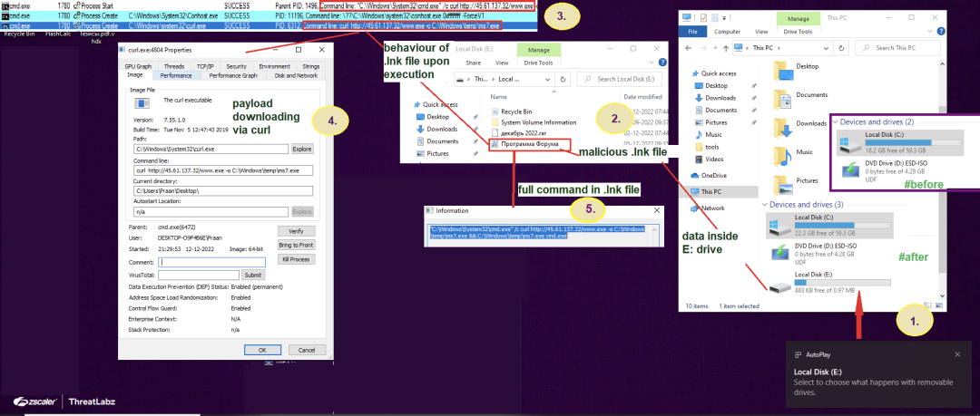Screen dimensions: 980x416
Task: Open the DVD Drive (D:) ESD-ISO icon
Action: [779, 250]
